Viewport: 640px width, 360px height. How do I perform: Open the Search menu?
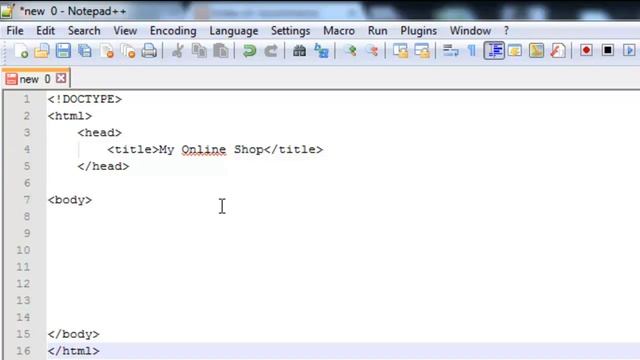click(84, 31)
